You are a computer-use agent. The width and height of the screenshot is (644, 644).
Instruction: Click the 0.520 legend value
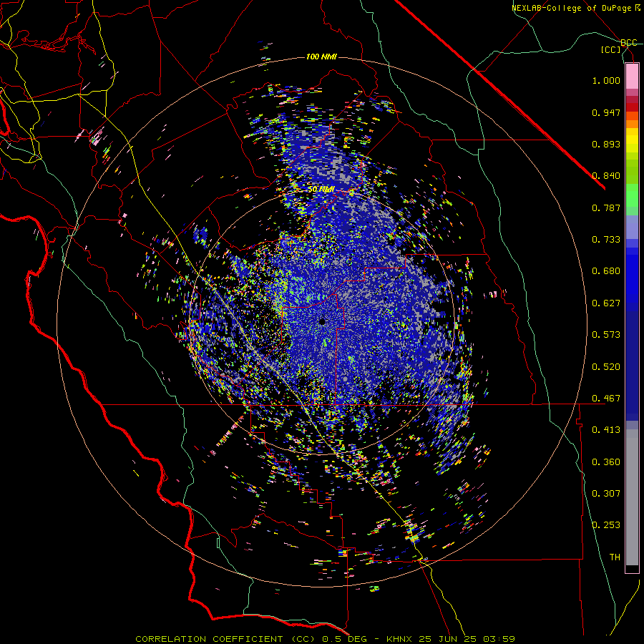coord(606,367)
